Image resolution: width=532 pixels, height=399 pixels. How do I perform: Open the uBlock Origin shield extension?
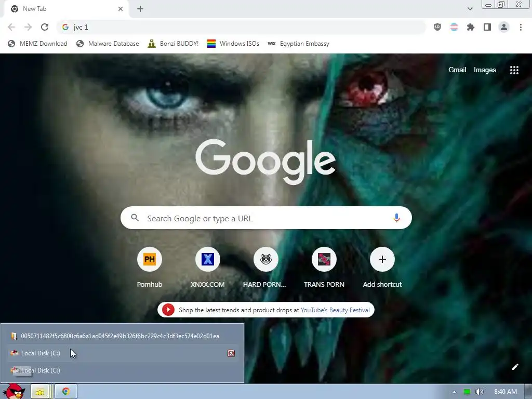tap(437, 27)
